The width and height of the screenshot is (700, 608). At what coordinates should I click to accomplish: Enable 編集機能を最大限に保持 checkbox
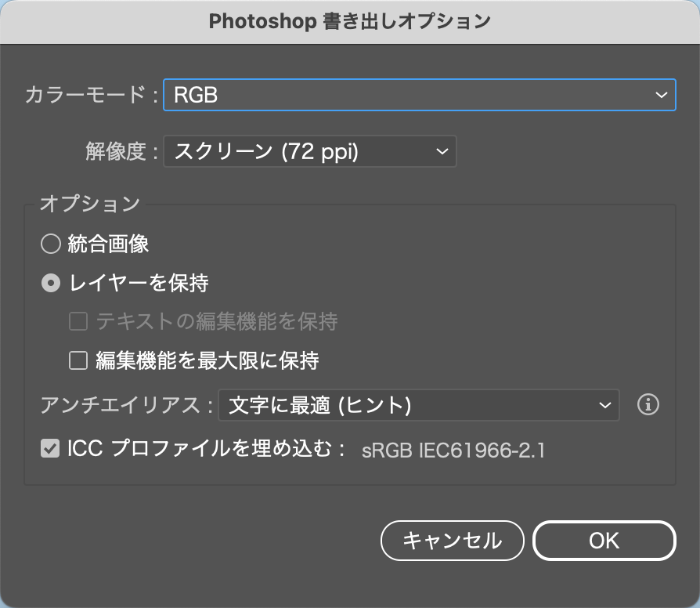[x=78, y=360]
